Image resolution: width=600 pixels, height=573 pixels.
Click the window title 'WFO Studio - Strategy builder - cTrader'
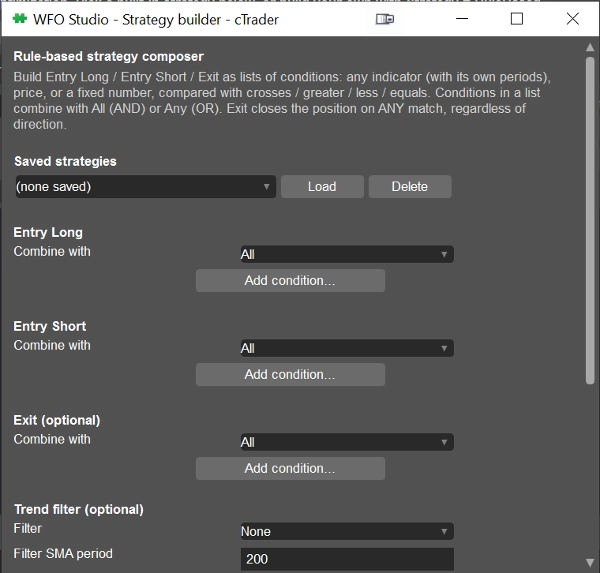coord(156,20)
